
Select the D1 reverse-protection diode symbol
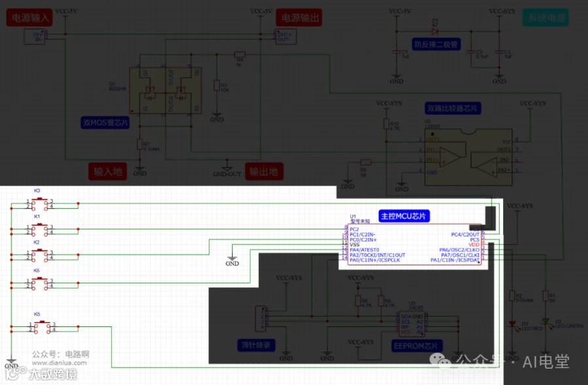[435, 31]
